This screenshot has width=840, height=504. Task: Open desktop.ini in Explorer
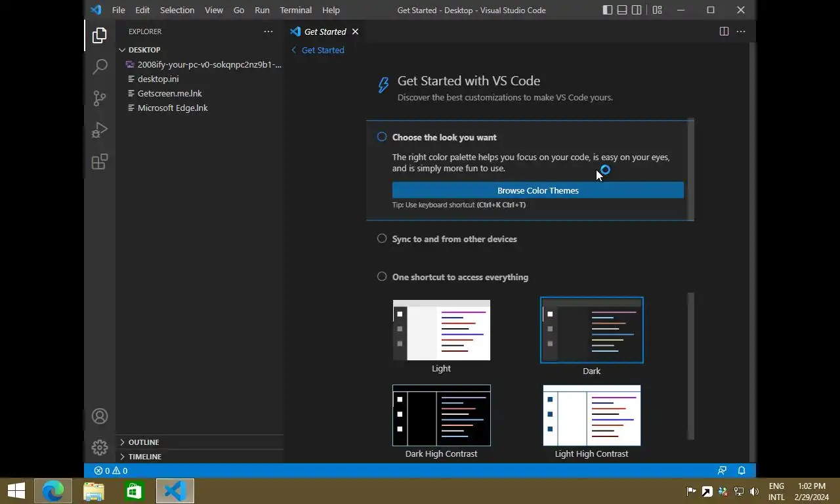click(199, 79)
